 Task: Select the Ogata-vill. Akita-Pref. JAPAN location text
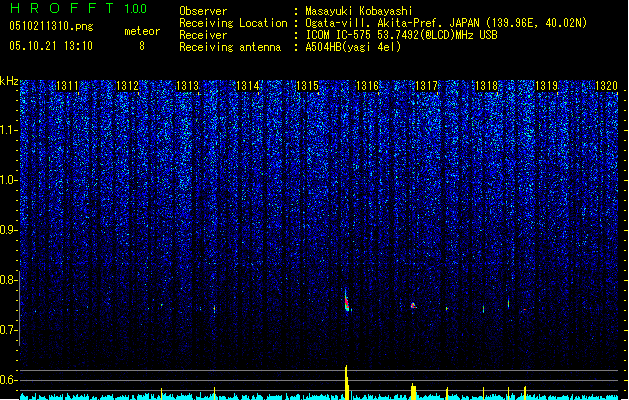click(446, 23)
